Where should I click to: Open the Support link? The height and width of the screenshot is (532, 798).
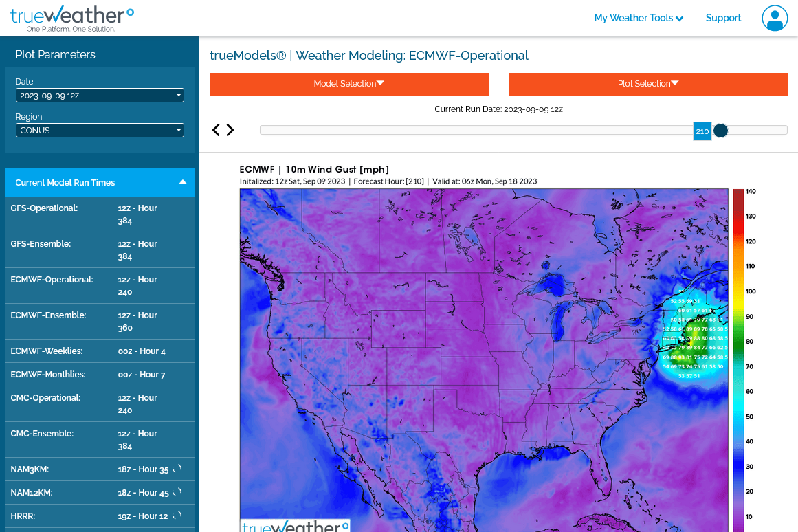pos(723,18)
